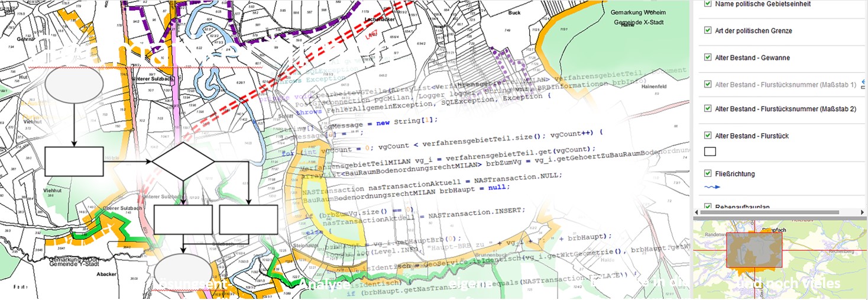
Task: Click the Alter Bestand - Flurstück rectangle symbol
Action: pos(710,151)
